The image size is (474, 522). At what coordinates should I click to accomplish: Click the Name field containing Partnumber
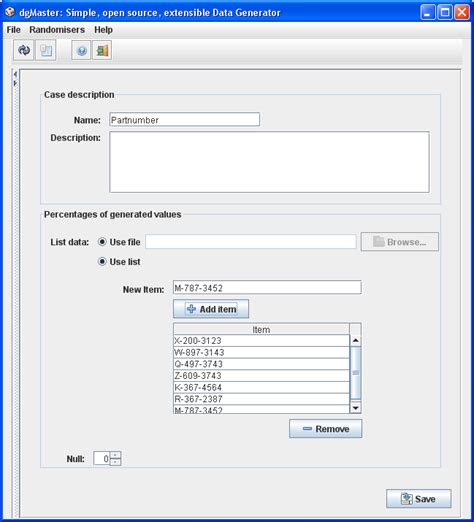click(x=184, y=119)
